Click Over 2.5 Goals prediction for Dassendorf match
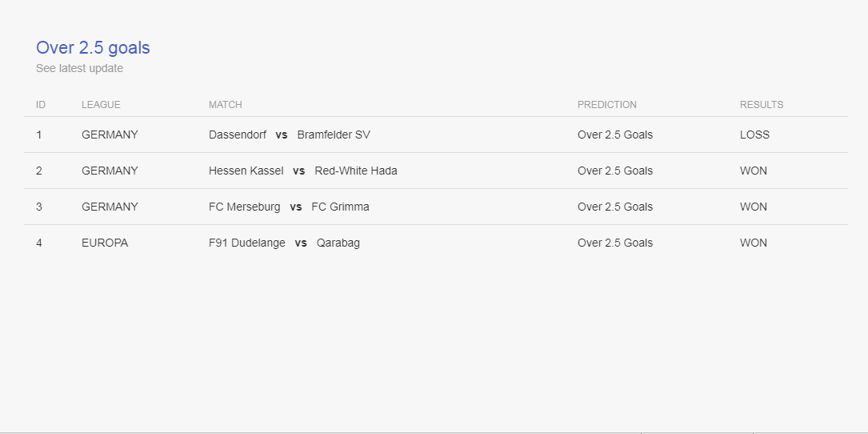The width and height of the screenshot is (868, 434). pyautogui.click(x=615, y=135)
